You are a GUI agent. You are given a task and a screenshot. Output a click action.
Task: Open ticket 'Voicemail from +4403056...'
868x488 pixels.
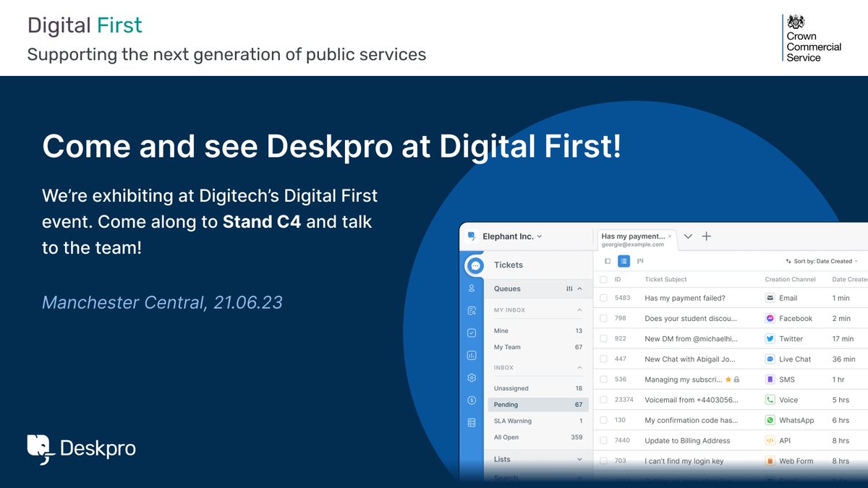691,399
